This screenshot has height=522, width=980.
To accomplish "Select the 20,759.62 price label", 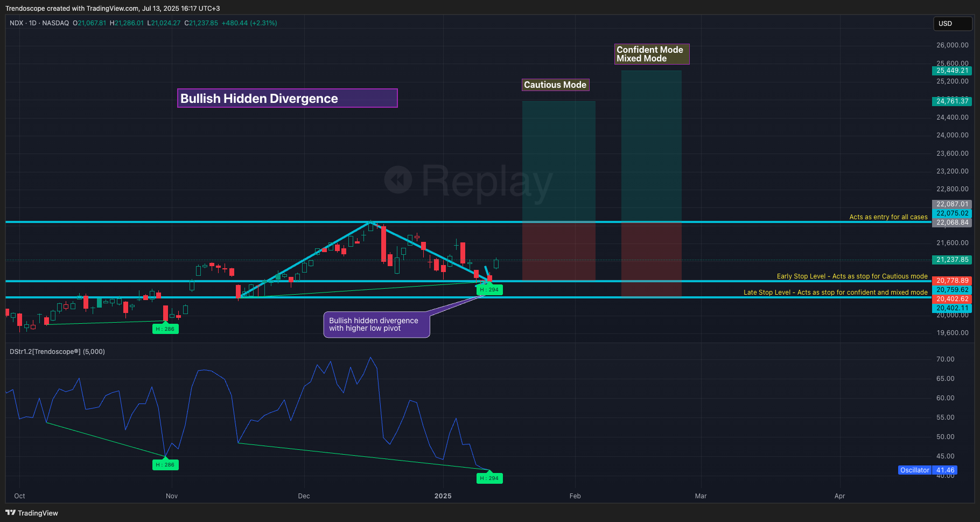I will pyautogui.click(x=952, y=290).
